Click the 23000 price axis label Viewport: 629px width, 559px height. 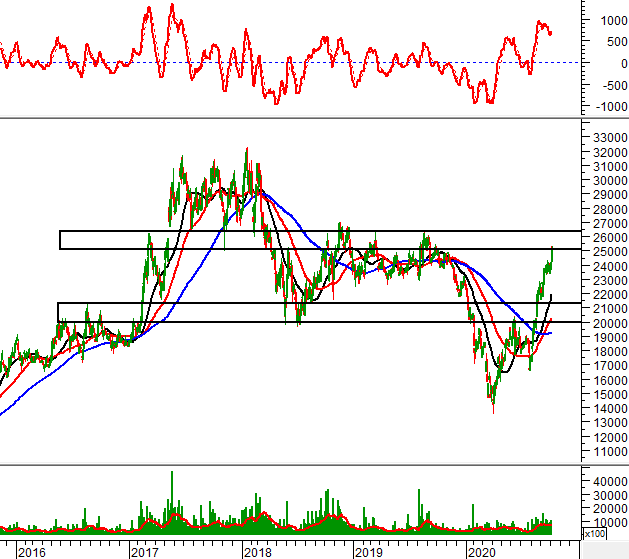click(610, 280)
